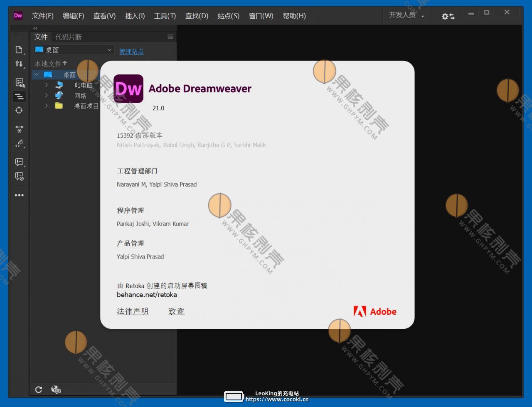Screen dimensions: 532x407
Task: Switch to the 文件 panel tab
Action: (x=41, y=37)
